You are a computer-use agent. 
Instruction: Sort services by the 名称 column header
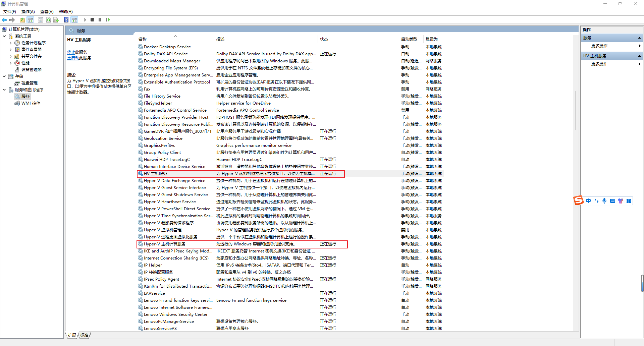pos(175,39)
